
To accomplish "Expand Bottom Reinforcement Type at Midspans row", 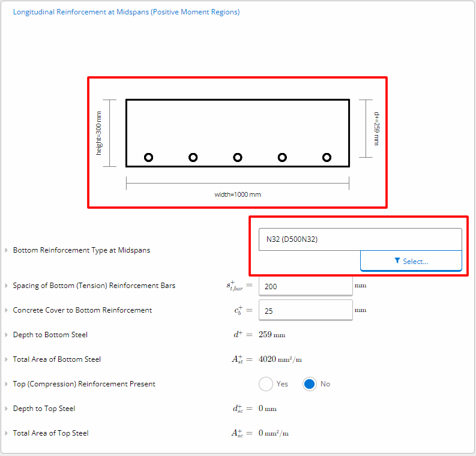I will tap(6, 250).
